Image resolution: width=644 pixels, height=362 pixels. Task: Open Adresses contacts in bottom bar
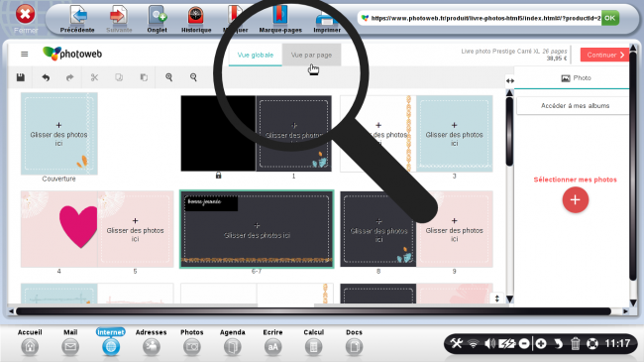[152, 341]
